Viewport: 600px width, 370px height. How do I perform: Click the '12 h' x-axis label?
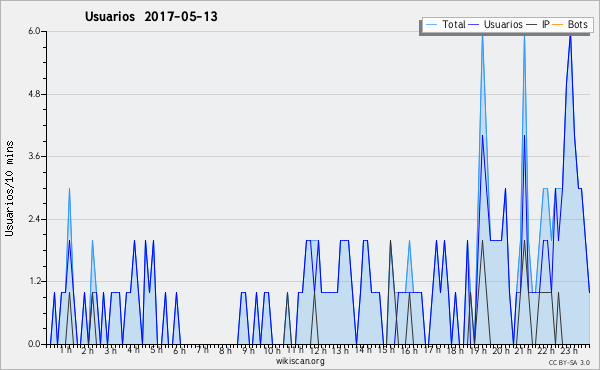pyautogui.click(x=318, y=351)
